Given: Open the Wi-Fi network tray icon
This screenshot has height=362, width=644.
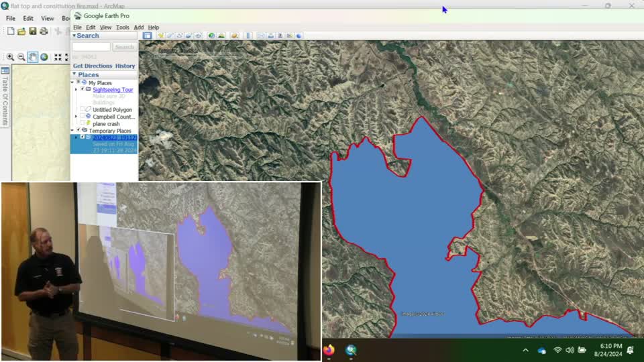Looking at the screenshot, I should point(557,350).
